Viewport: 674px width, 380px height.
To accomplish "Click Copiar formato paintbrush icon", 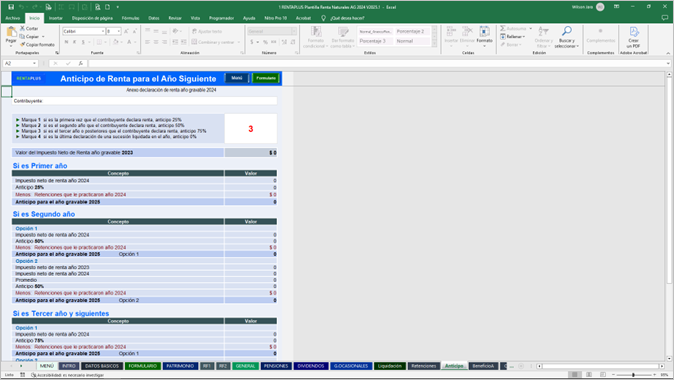I will coord(22,44).
